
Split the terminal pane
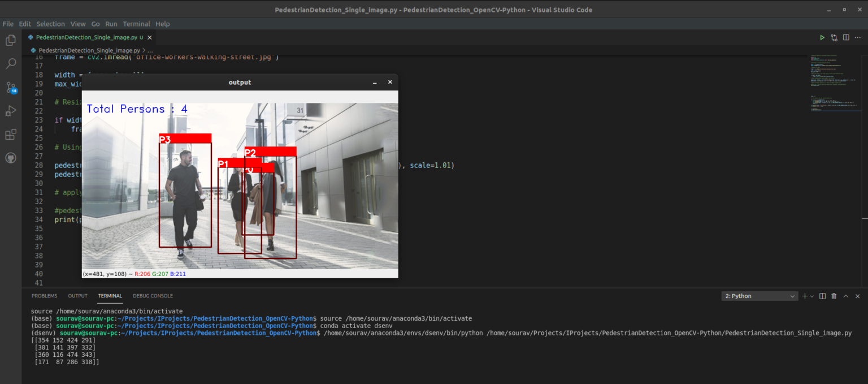(x=822, y=296)
